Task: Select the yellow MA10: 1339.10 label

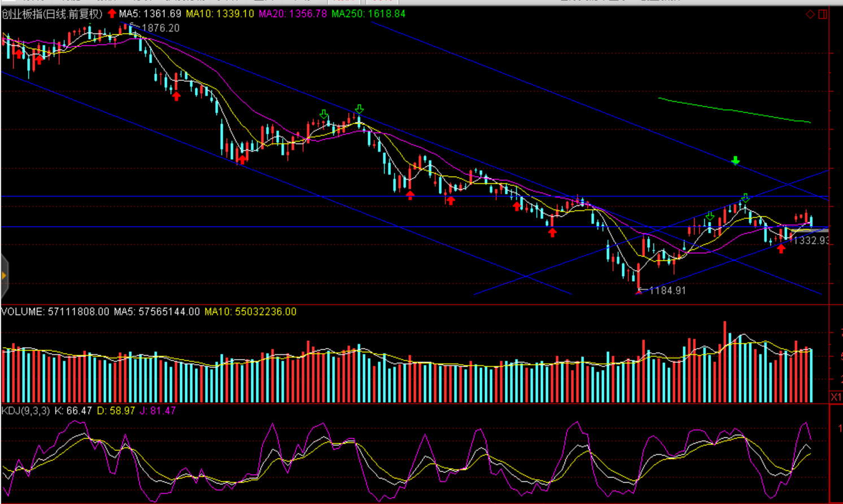Action: 220,14
